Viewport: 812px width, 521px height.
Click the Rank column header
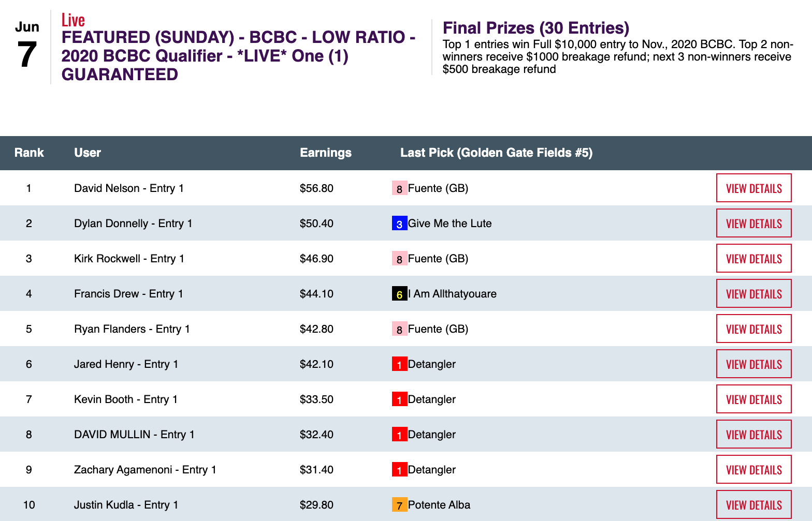[29, 153]
